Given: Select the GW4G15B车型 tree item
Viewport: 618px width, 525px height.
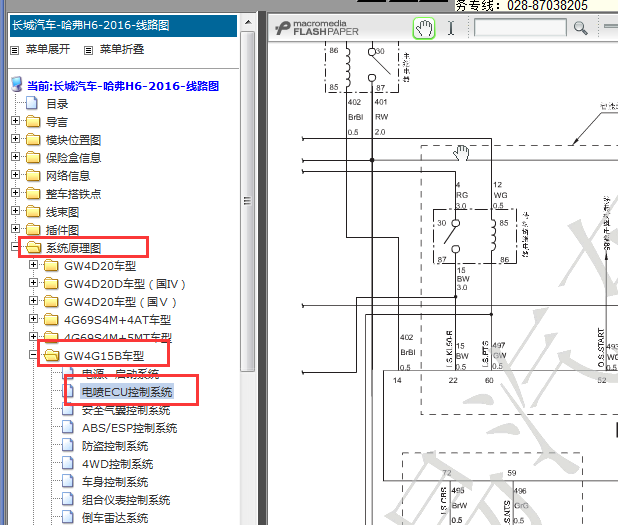Looking at the screenshot, I should (x=104, y=356).
